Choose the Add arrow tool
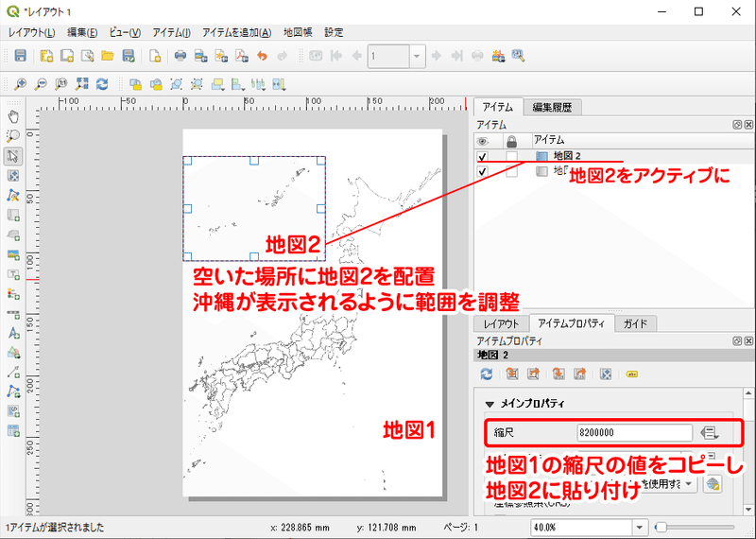The image size is (756, 539). click(13, 372)
